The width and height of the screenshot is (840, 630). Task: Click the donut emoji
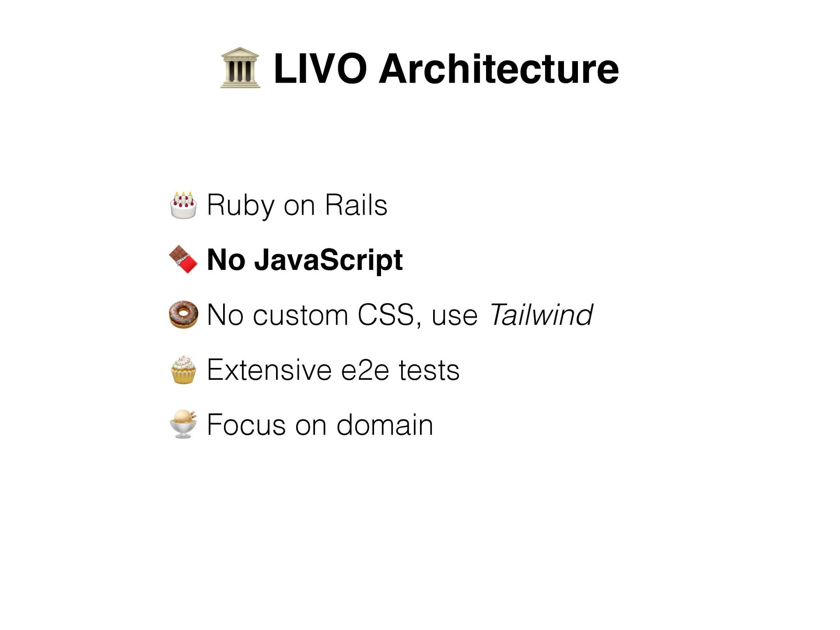click(x=183, y=315)
